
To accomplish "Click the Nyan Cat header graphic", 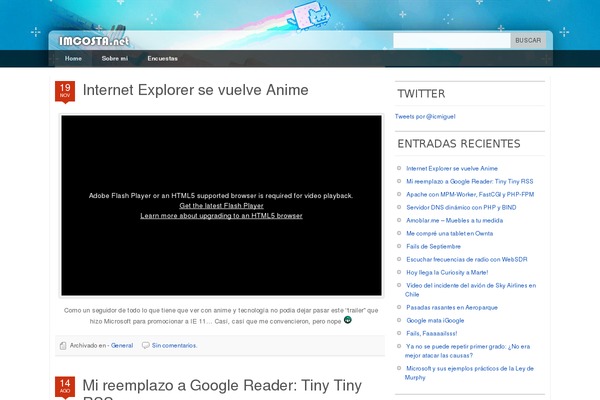I will point(310,17).
